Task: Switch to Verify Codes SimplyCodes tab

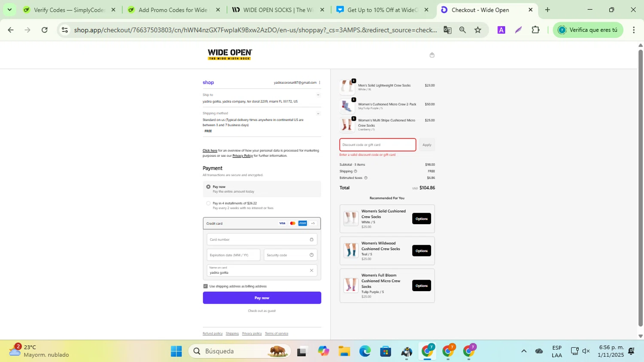Action: (x=69, y=9)
